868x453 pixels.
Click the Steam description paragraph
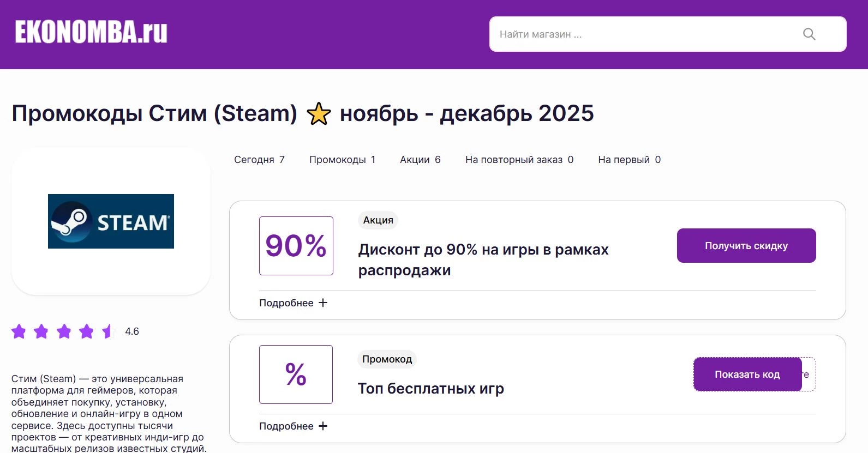(109, 413)
